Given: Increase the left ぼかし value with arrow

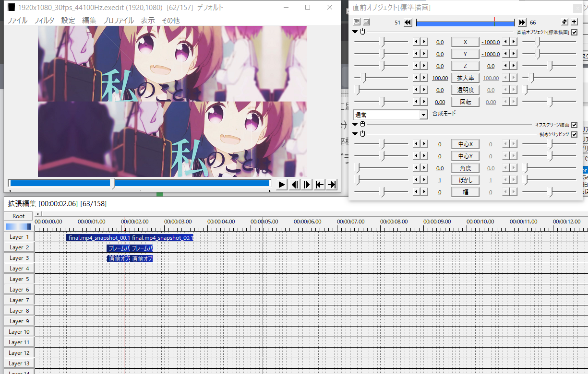Looking at the screenshot, I should [424, 180].
